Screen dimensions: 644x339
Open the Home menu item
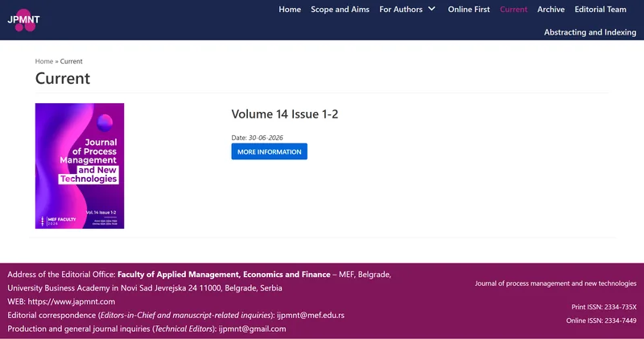(290, 9)
